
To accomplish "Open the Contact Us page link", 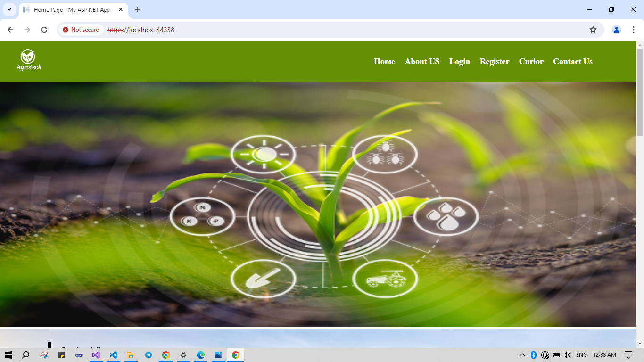I will coord(572,61).
